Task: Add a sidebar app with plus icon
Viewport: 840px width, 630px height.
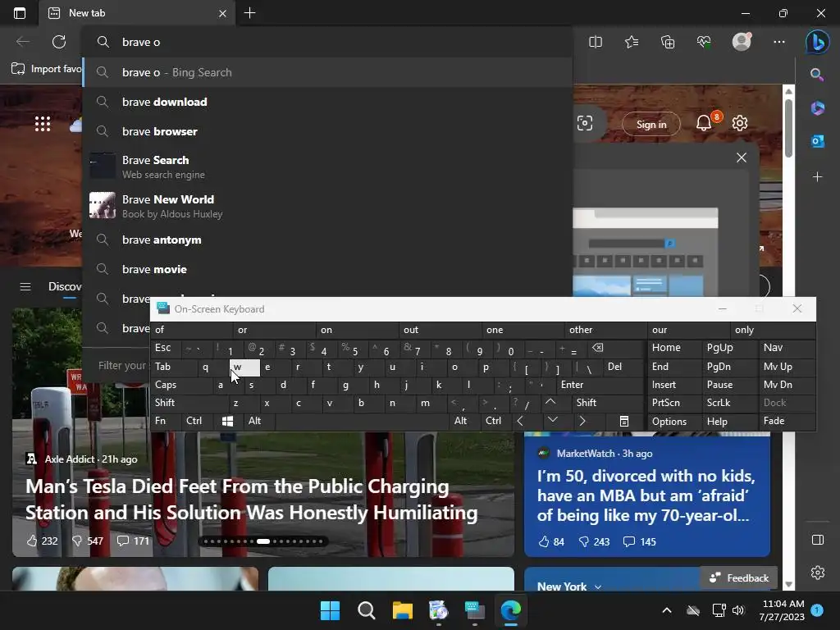Action: click(x=818, y=177)
